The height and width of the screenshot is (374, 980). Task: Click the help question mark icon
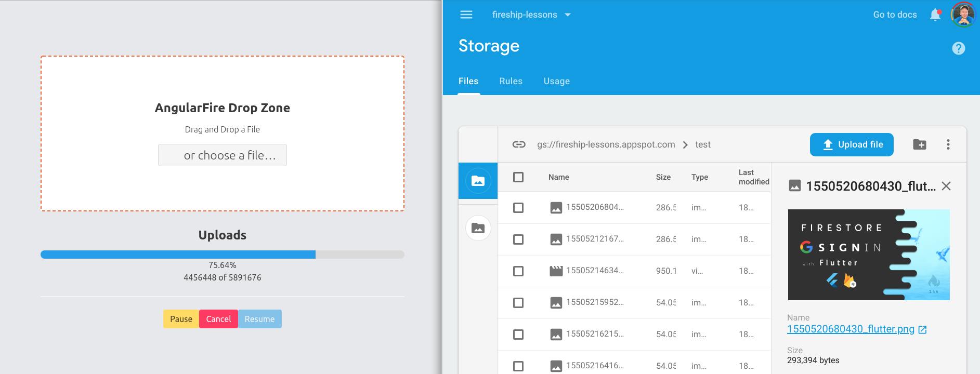click(958, 48)
